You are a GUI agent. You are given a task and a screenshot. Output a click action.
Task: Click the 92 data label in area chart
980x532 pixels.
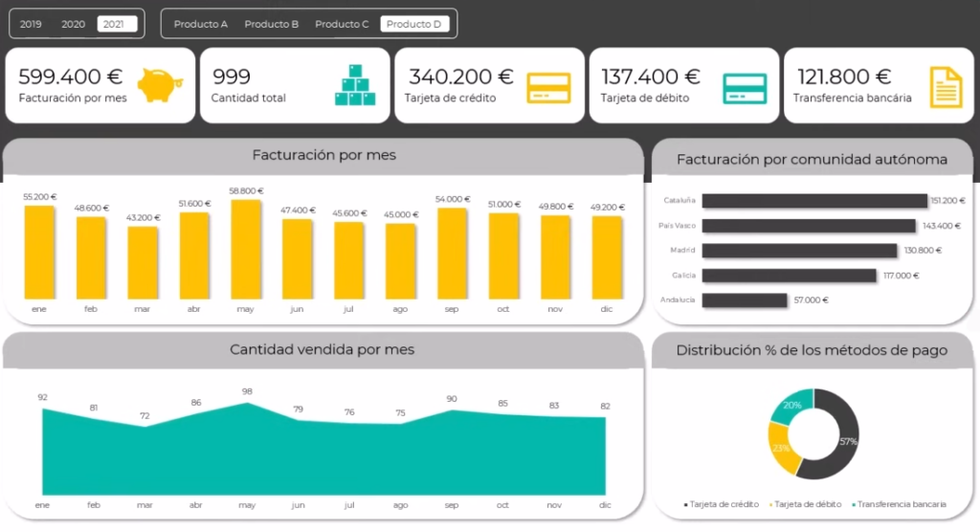tap(42, 398)
